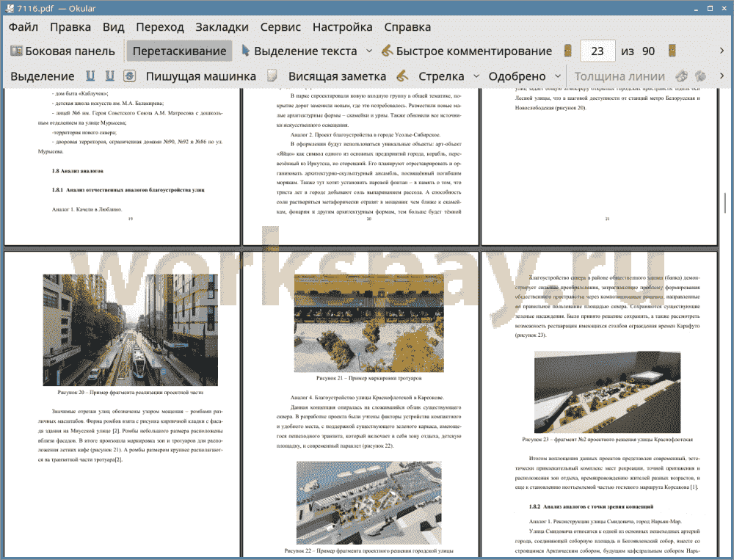734x560 pixels.
Task: Select the Выделение highlighter tool
Action: point(42,76)
